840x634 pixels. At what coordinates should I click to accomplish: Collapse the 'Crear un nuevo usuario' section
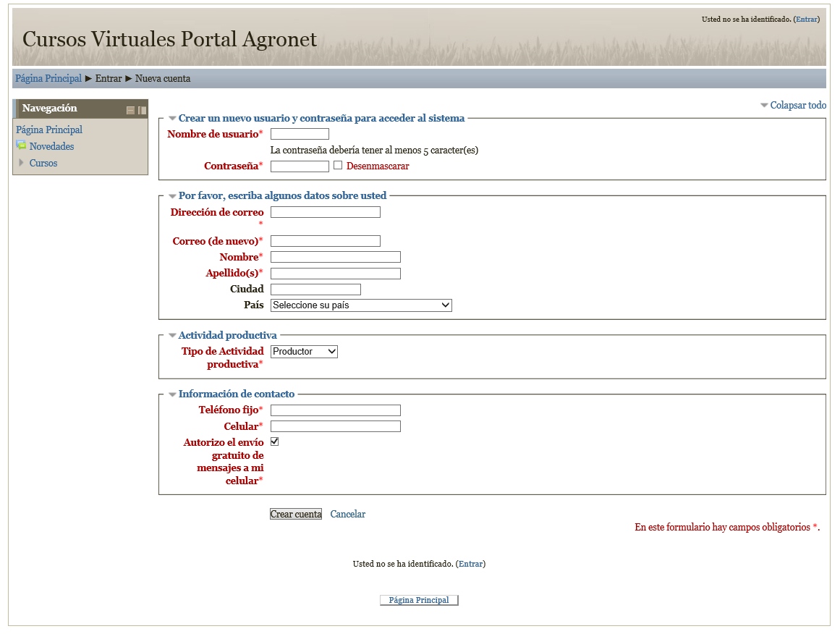click(172, 119)
